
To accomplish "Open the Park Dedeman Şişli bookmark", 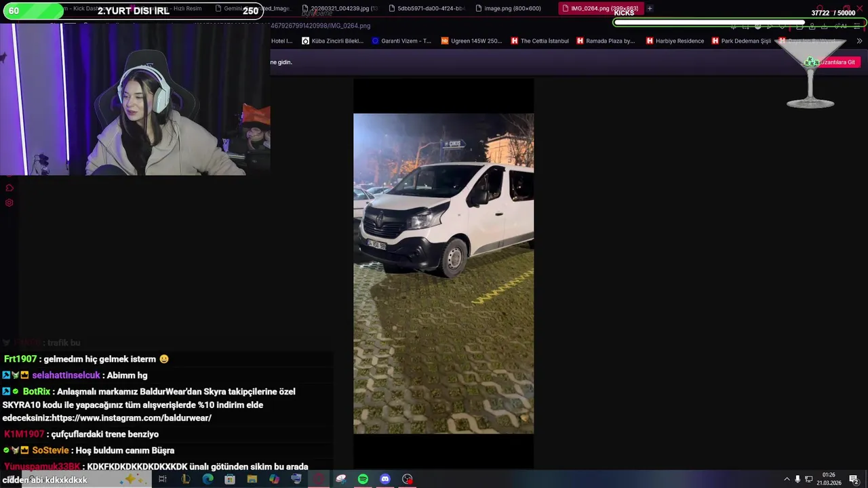I will [x=741, y=41].
